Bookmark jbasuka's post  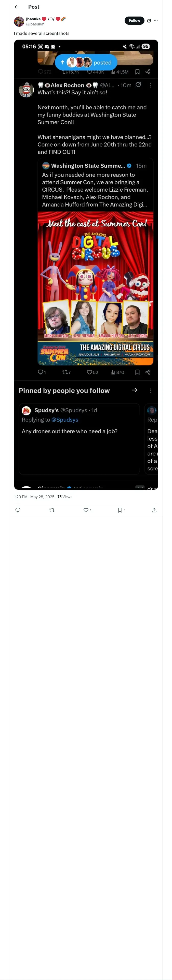120,510
